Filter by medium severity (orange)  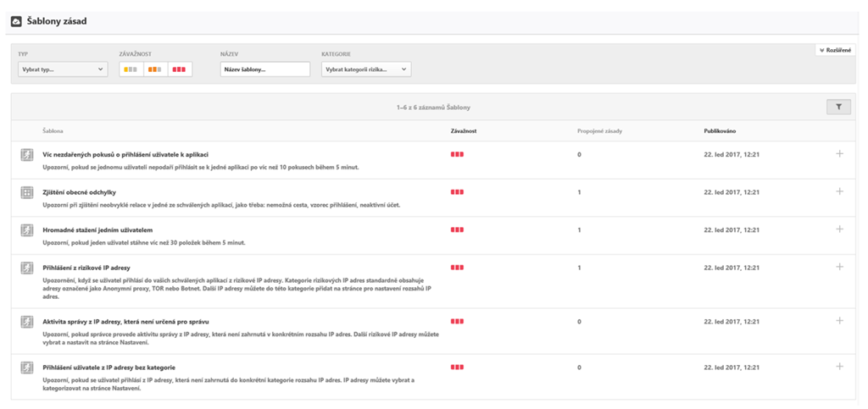click(x=156, y=69)
